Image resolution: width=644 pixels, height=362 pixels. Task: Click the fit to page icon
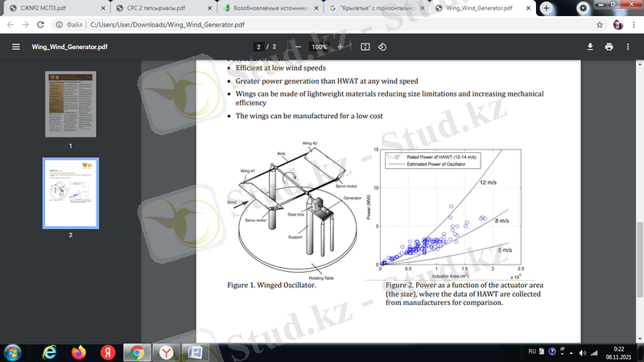tap(365, 47)
